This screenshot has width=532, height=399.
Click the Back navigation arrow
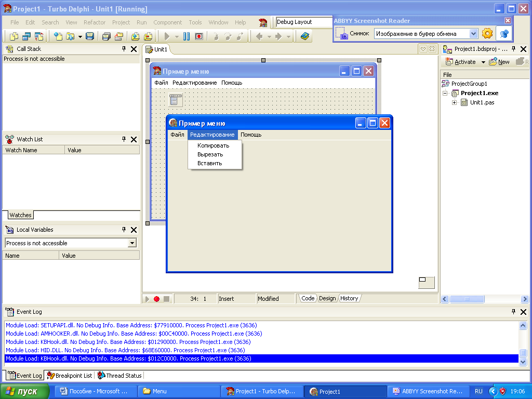[260, 36]
